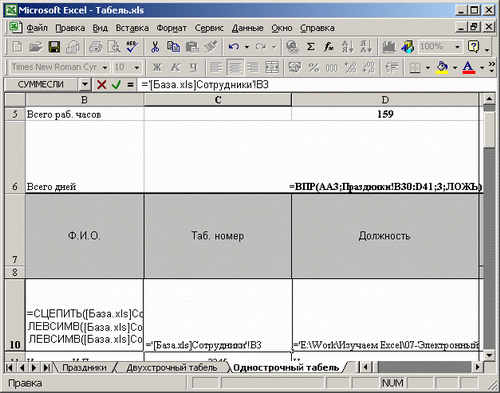Toggle Underline (Ч) formatting
Screen dimensions: 500x393
[193, 68]
